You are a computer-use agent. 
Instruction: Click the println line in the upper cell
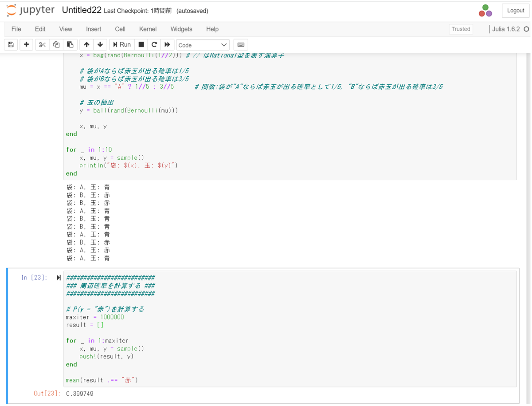(x=129, y=166)
